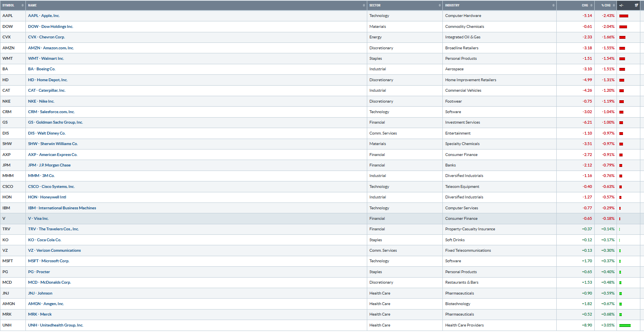This screenshot has width=644, height=335.
Task: Open the GS - Goldman Sachs Group link
Action: click(x=55, y=122)
